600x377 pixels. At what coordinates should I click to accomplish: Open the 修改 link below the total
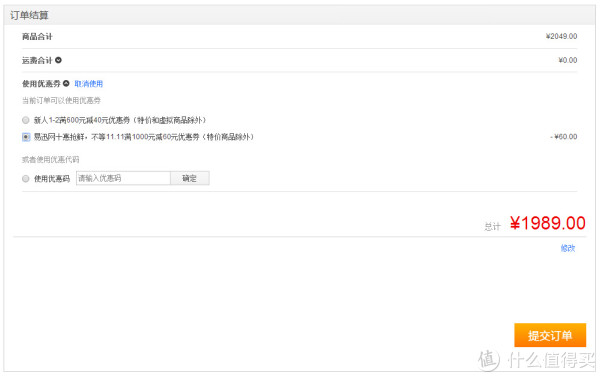(568, 248)
